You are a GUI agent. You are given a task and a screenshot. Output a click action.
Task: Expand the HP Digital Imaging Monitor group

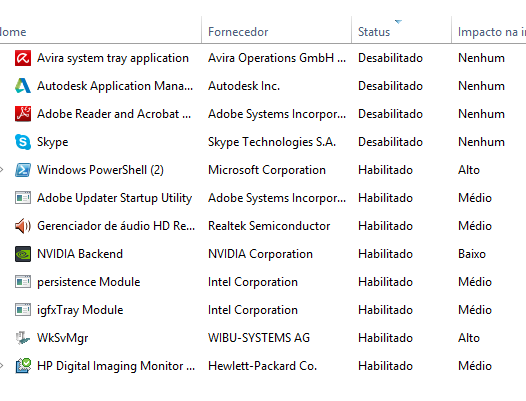pyautogui.click(x=2, y=366)
